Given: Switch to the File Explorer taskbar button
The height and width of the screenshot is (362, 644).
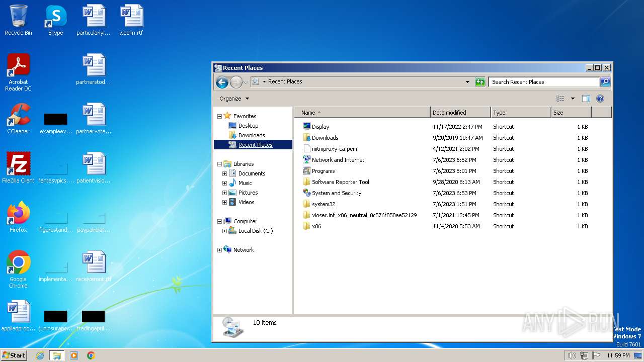Looking at the screenshot, I should pyautogui.click(x=57, y=355).
